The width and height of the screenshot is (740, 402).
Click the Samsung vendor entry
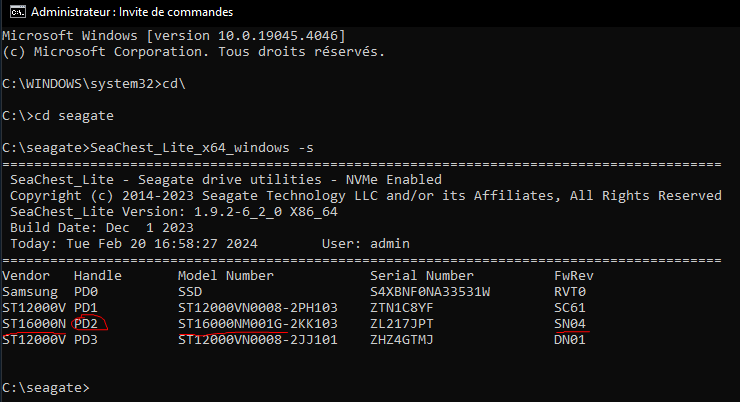pos(30,292)
